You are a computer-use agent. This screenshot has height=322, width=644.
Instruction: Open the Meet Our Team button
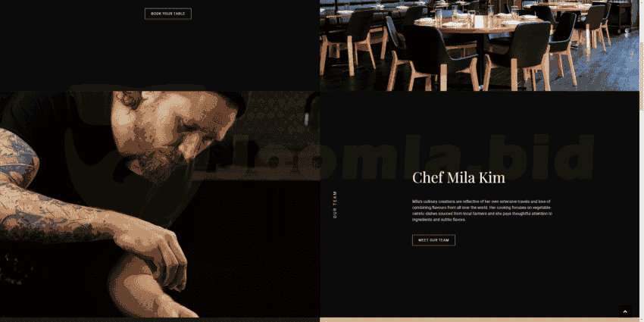(x=433, y=240)
